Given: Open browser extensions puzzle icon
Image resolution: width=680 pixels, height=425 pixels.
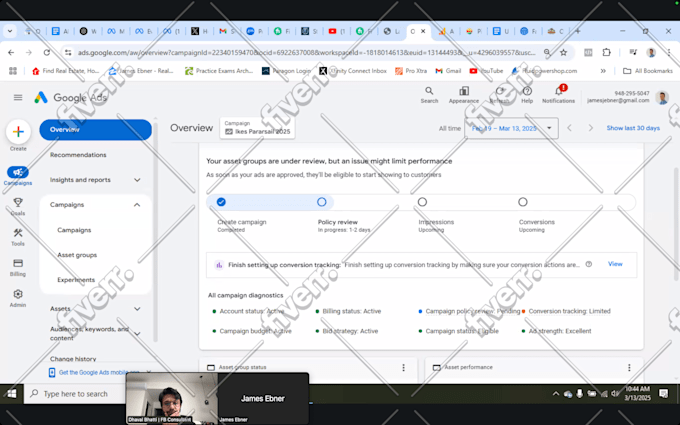Looking at the screenshot, I should coord(606,52).
